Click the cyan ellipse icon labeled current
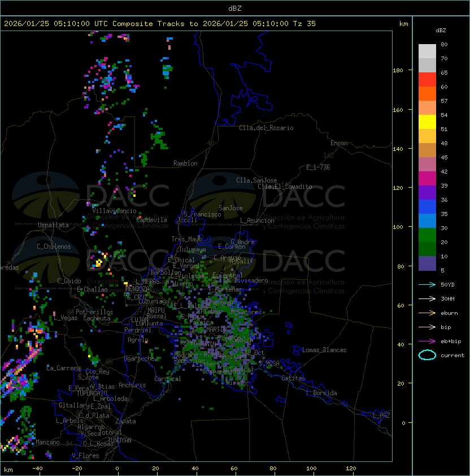470x476 pixels. pos(427,355)
